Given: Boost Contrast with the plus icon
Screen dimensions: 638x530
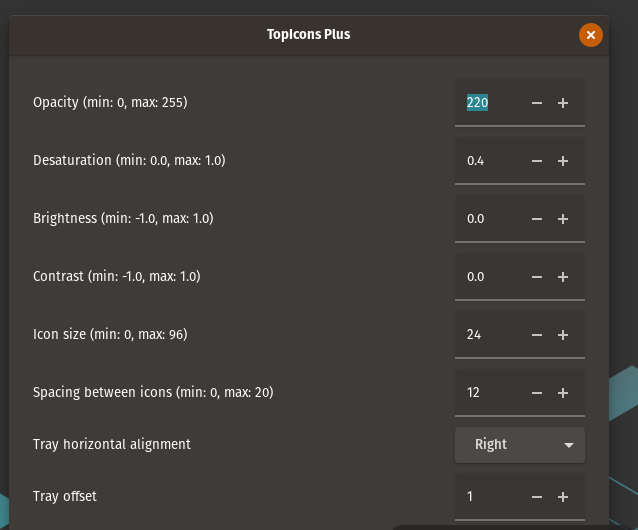Looking at the screenshot, I should [x=563, y=277].
